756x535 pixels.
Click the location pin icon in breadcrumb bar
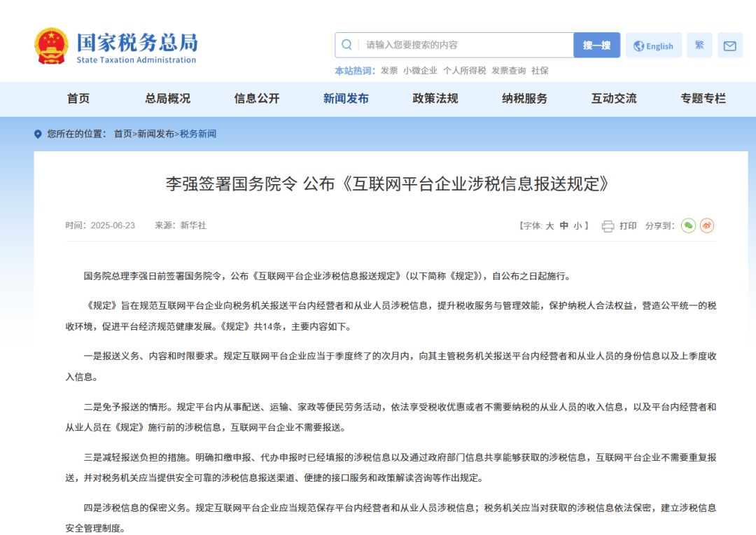tap(37, 134)
